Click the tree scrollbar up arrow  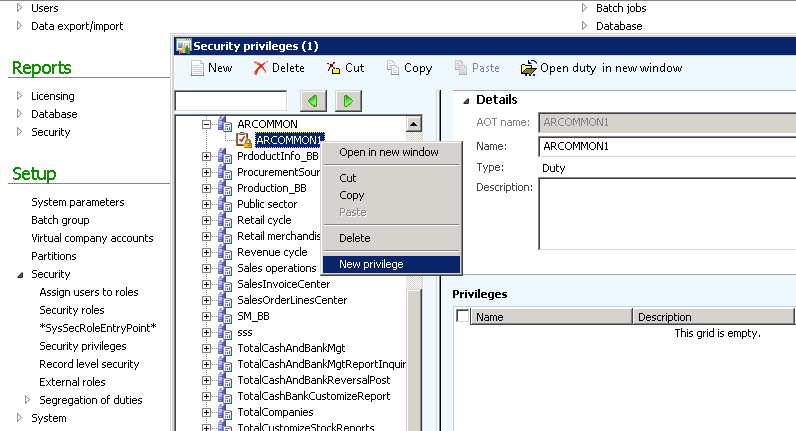point(414,124)
